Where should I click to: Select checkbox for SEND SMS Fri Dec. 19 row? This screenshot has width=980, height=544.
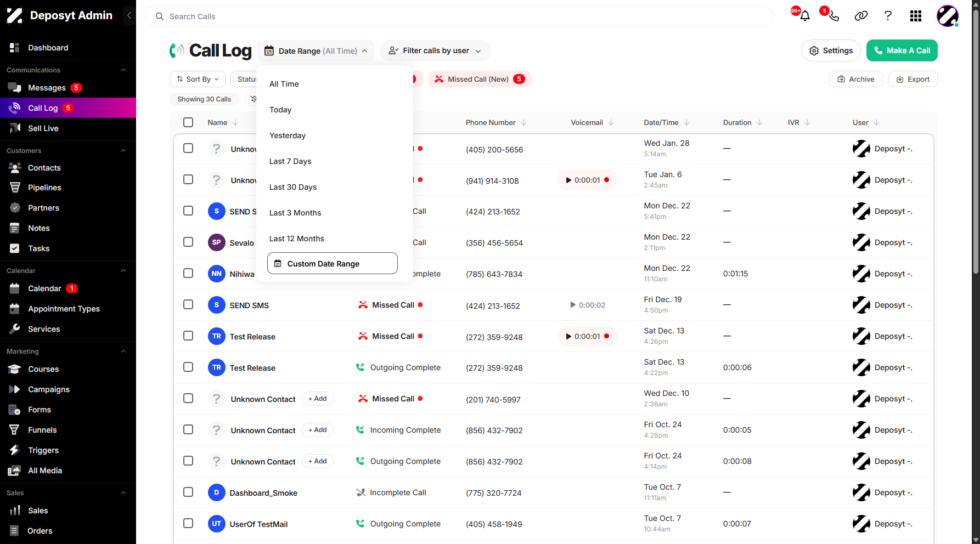click(188, 304)
